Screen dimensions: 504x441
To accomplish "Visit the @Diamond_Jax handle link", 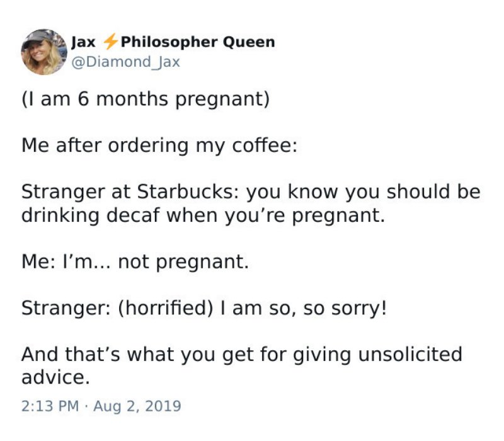I will (125, 62).
